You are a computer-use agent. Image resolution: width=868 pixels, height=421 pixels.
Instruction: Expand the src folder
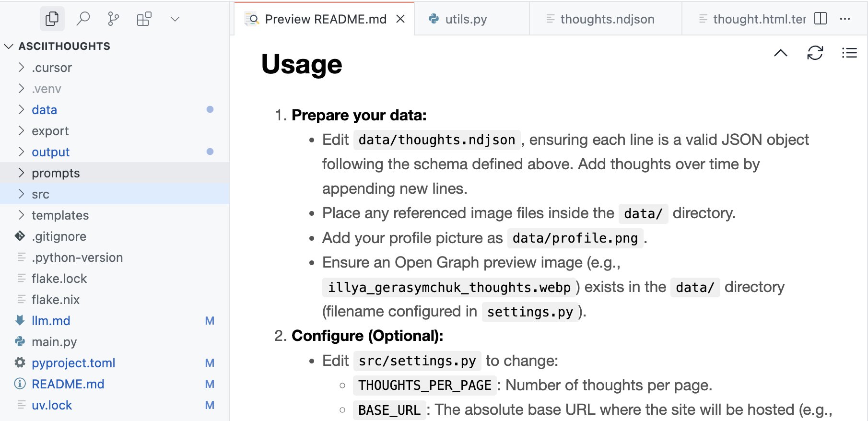(40, 194)
